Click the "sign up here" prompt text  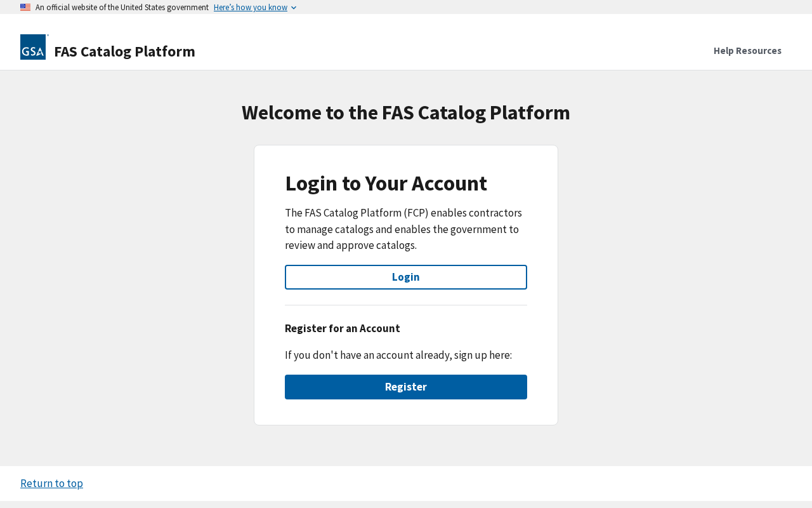(398, 355)
